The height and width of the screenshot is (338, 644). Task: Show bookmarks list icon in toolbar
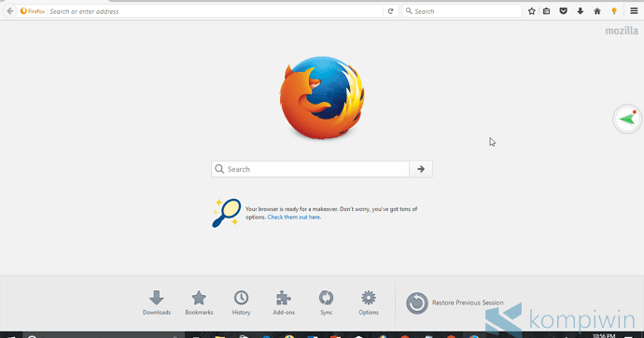pos(546,11)
